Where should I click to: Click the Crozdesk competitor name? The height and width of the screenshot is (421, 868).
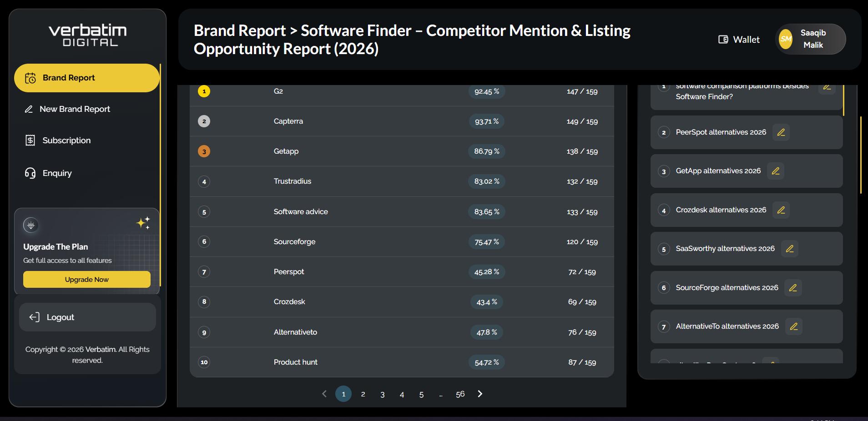point(289,302)
